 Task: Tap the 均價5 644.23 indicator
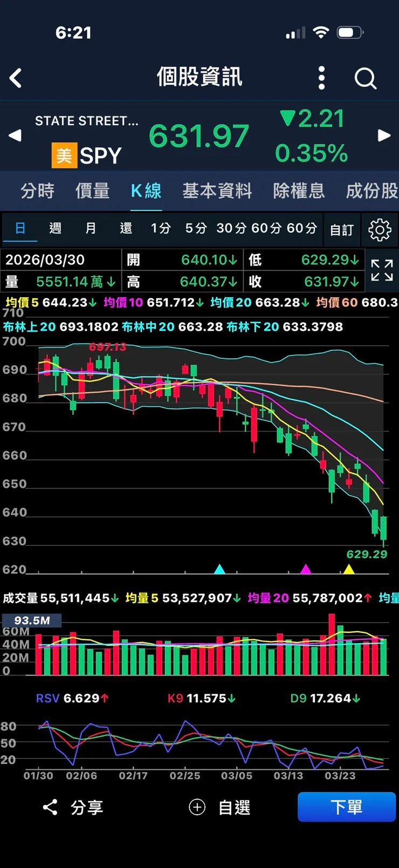click(51, 303)
